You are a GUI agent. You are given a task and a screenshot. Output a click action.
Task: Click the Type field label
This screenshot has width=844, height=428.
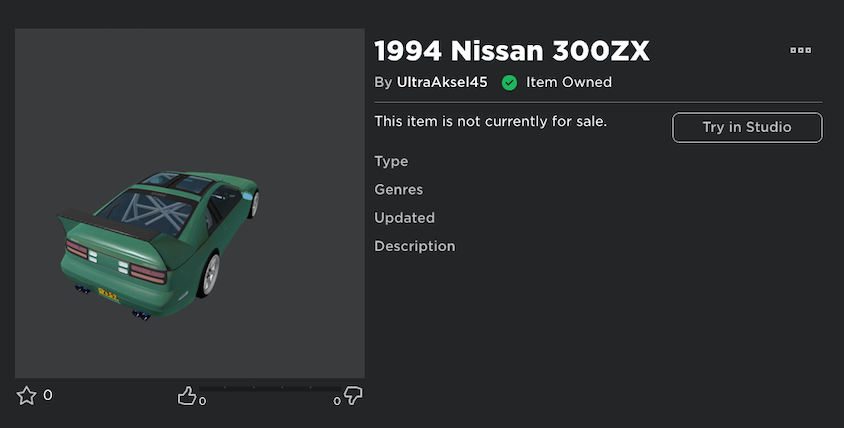[x=391, y=161]
